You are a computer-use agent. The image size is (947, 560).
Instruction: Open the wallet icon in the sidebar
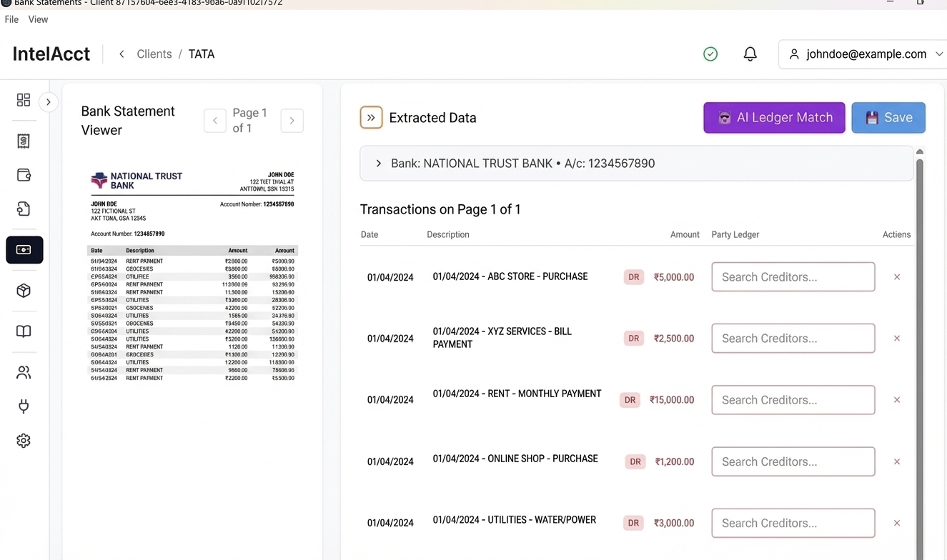[x=24, y=174]
